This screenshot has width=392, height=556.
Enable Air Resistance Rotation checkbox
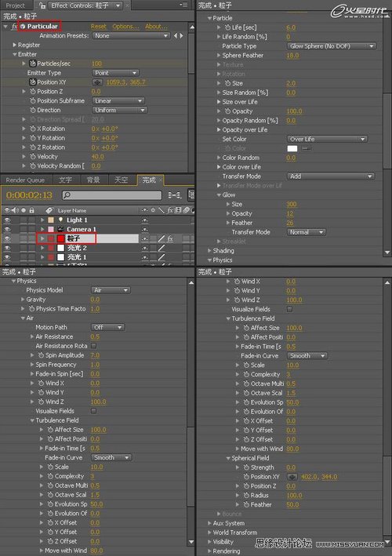click(94, 346)
